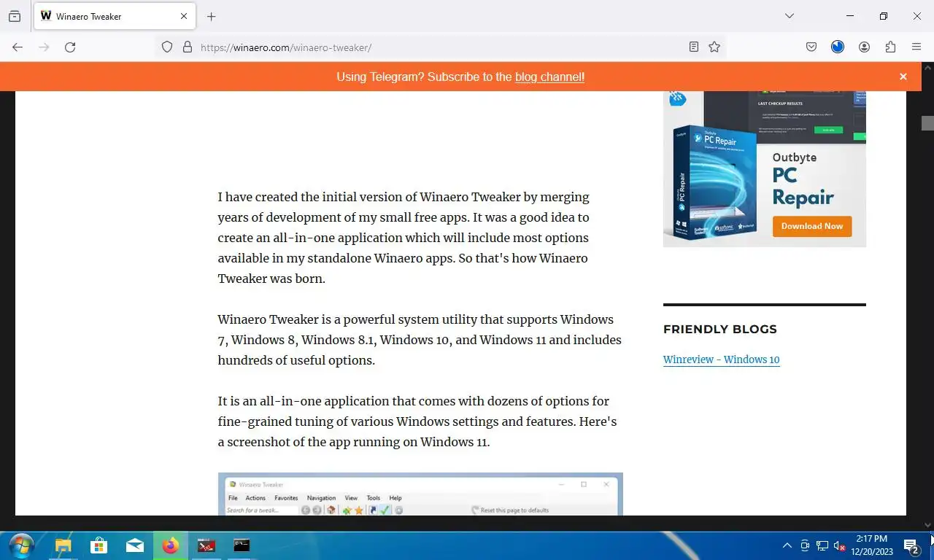
Task: Click the FRIENDLY BLOGS heading
Action: (720, 330)
